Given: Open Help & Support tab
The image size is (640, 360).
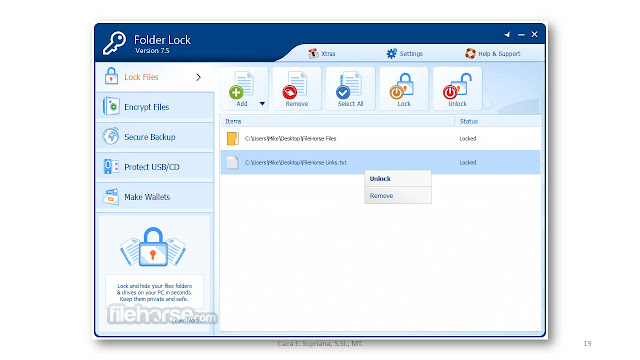Looking at the screenshot, I should [x=492, y=53].
